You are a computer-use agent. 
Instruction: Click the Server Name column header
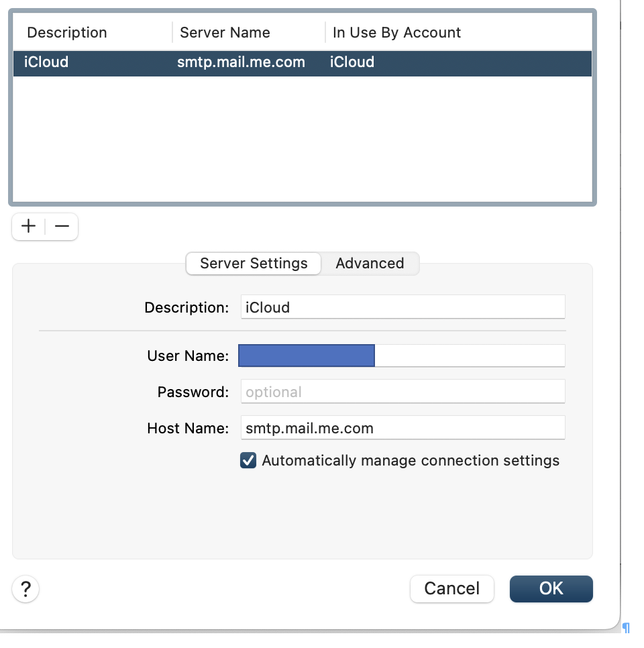click(225, 33)
